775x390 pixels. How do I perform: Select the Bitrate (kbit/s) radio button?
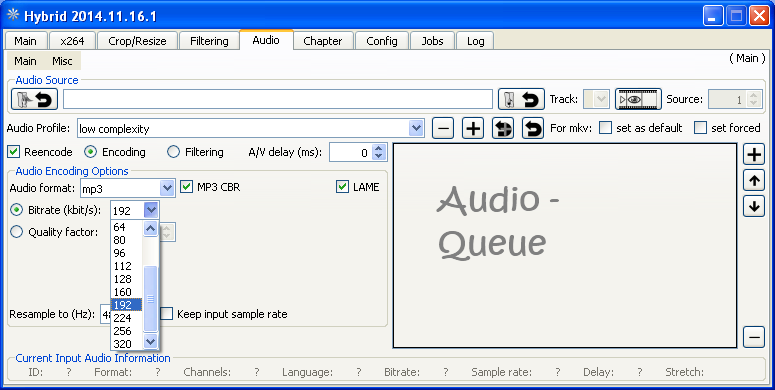(17, 210)
